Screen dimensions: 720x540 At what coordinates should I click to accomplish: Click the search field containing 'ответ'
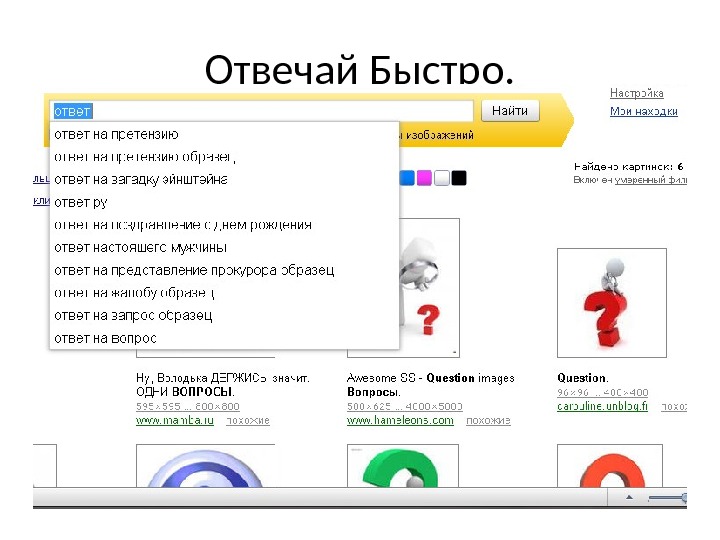(261, 111)
